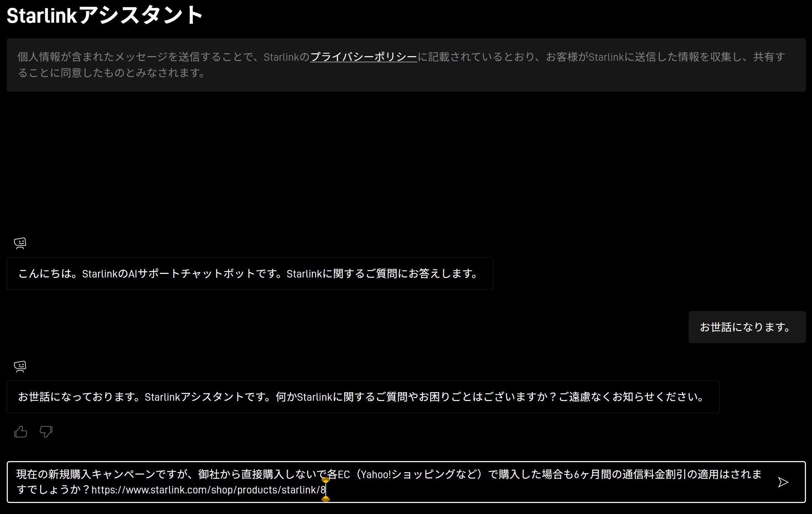812x514 pixels.
Task: Click the こんにちは greeting message bubble
Action: click(x=249, y=274)
